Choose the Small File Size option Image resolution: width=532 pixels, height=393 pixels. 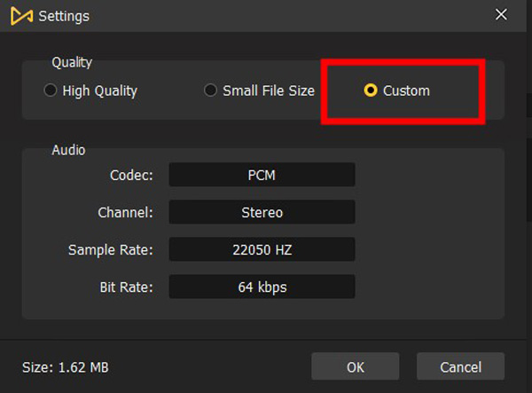pyautogui.click(x=210, y=90)
